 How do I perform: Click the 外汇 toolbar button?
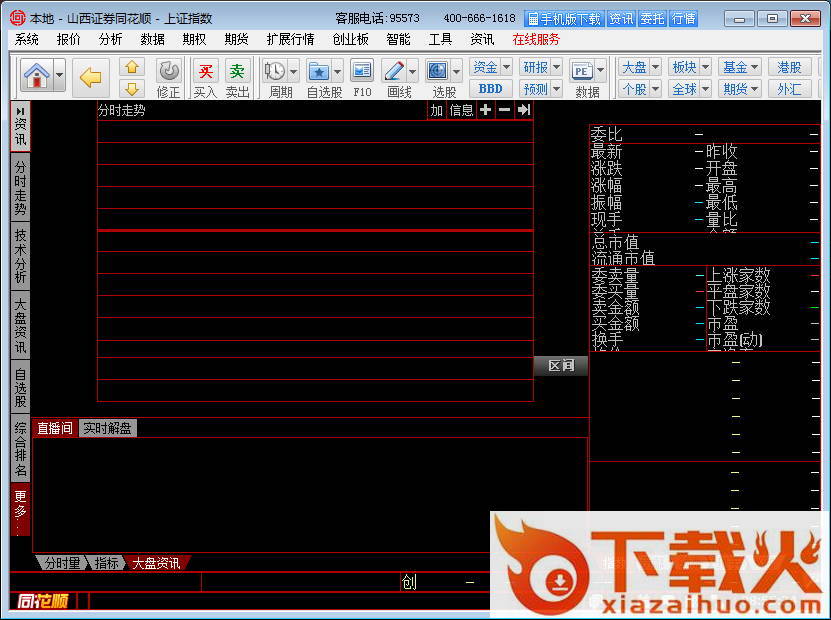coord(790,88)
